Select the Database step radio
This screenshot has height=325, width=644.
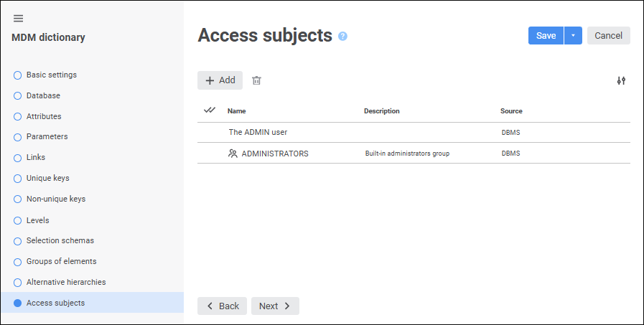point(18,95)
